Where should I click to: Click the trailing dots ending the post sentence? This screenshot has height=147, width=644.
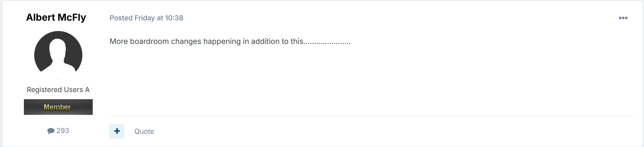(327, 43)
